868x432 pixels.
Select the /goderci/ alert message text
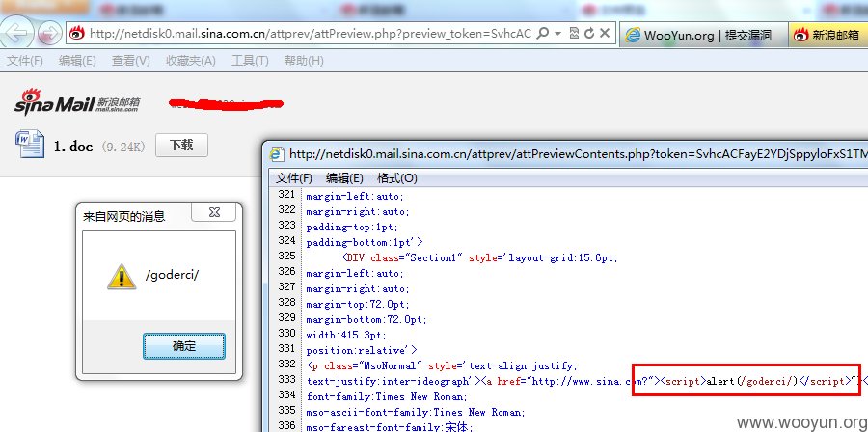point(172,275)
